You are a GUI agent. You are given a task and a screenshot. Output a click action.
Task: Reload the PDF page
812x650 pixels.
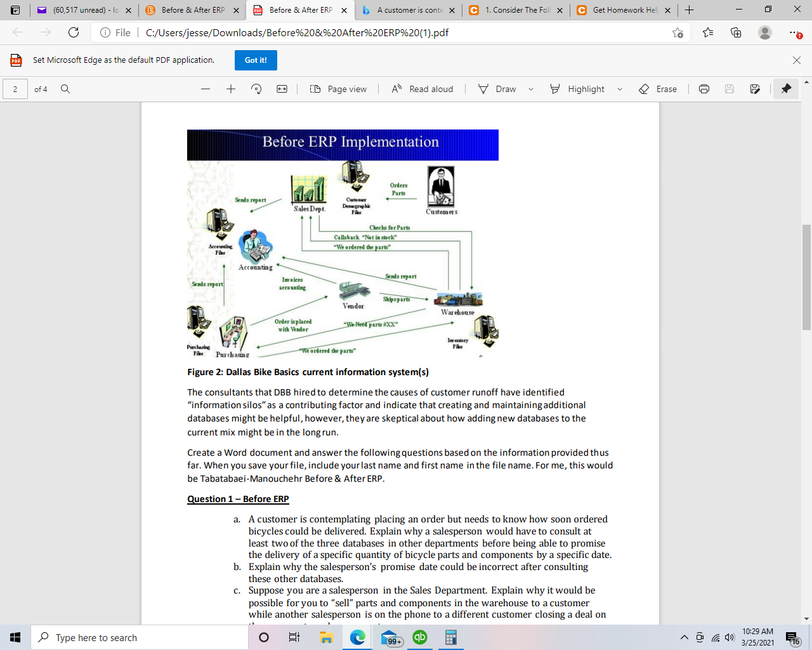pyautogui.click(x=74, y=32)
